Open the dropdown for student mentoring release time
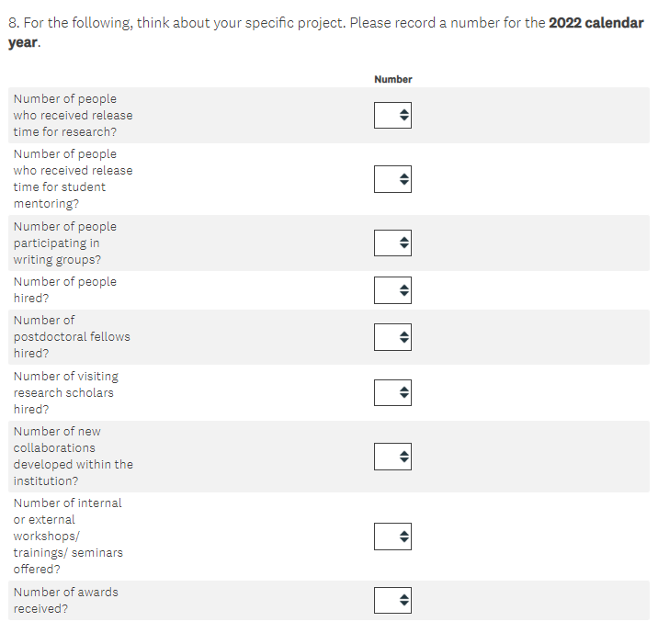Screen dimensions: 658x644 pyautogui.click(x=392, y=178)
